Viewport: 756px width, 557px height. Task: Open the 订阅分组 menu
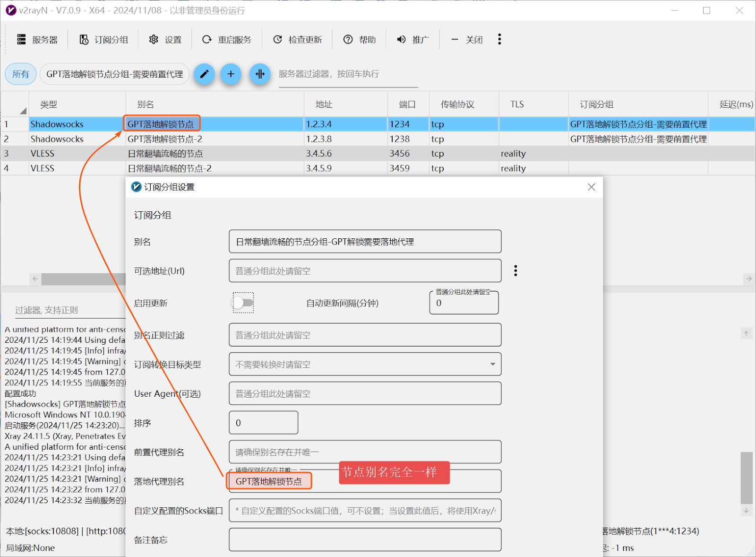point(104,40)
